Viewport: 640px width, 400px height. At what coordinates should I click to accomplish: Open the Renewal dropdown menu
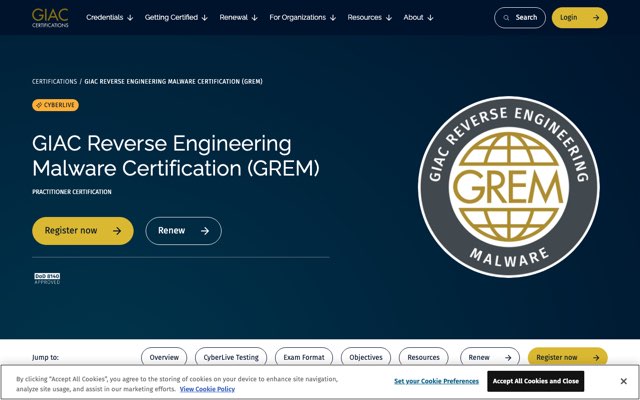click(x=238, y=18)
